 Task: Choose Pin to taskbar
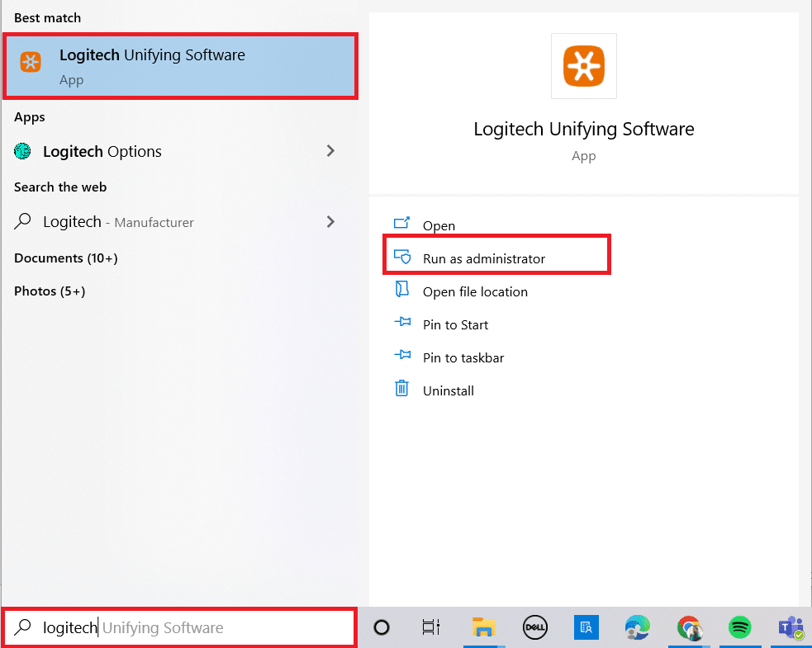tap(463, 357)
